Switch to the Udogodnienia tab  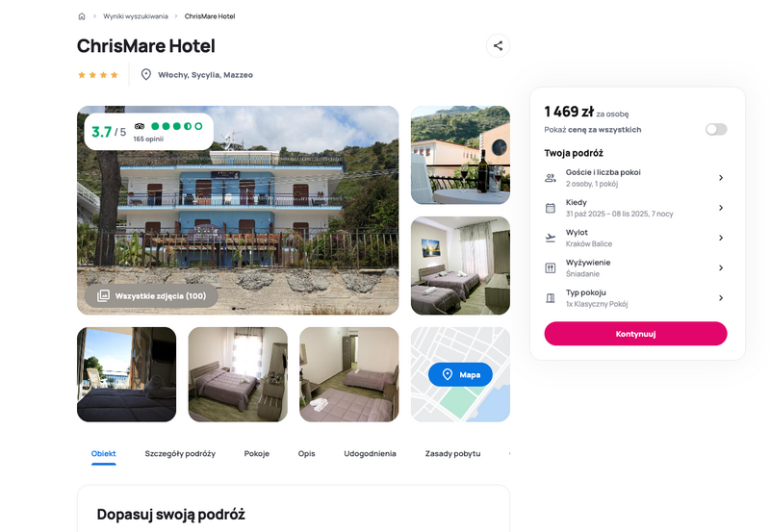[370, 453]
